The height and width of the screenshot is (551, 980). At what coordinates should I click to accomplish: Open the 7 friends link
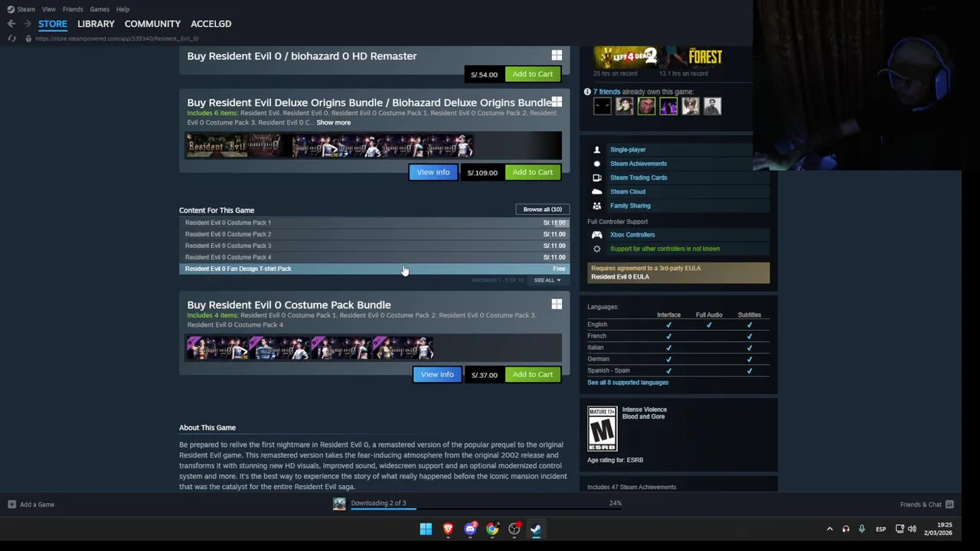pyautogui.click(x=606, y=92)
